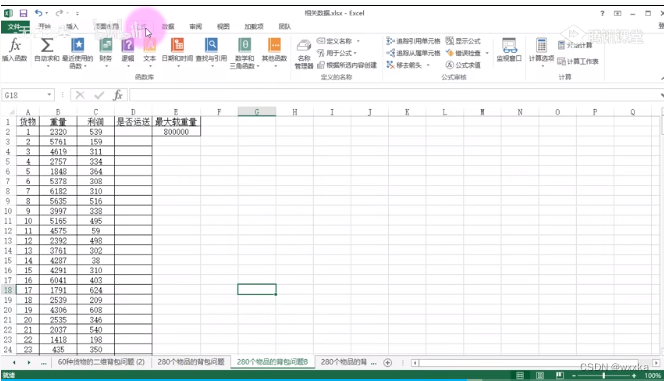The width and height of the screenshot is (664, 381).
Task: Expand the Undo history dropdown arrow
Action: click(47, 14)
